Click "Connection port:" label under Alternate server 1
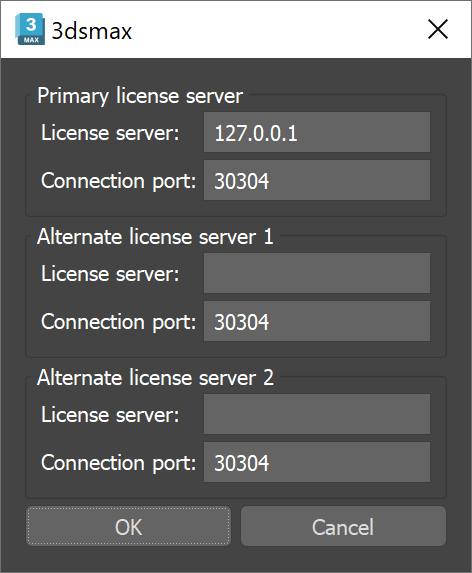Screen dimensions: 472x573 118,322
